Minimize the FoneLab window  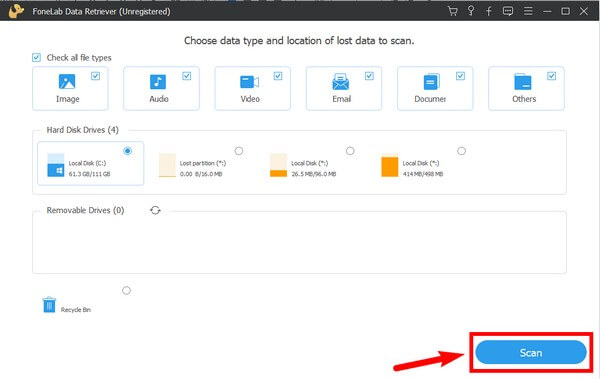547,11
